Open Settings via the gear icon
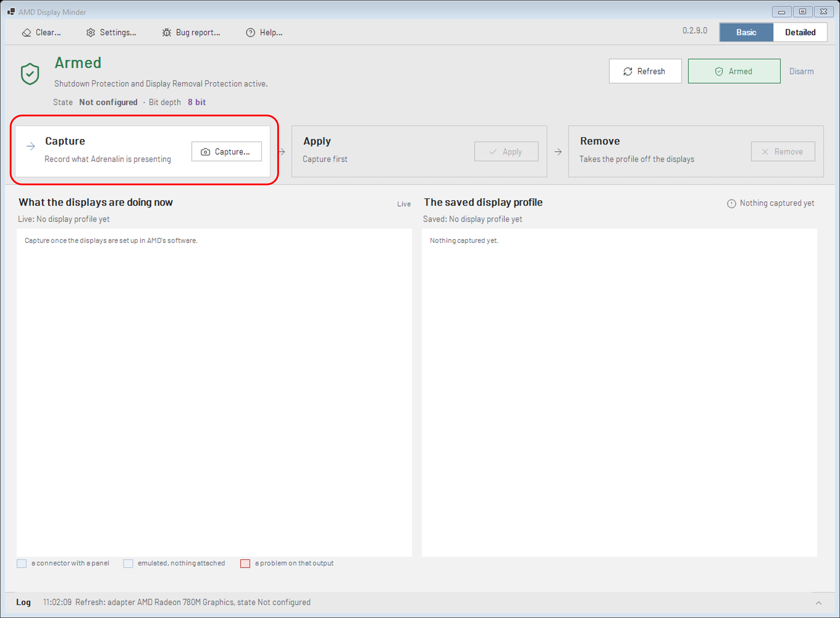The height and width of the screenshot is (618, 840). click(x=91, y=32)
